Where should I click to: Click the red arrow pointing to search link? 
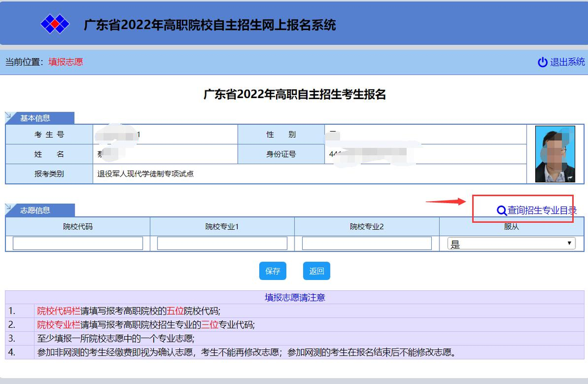(445, 202)
